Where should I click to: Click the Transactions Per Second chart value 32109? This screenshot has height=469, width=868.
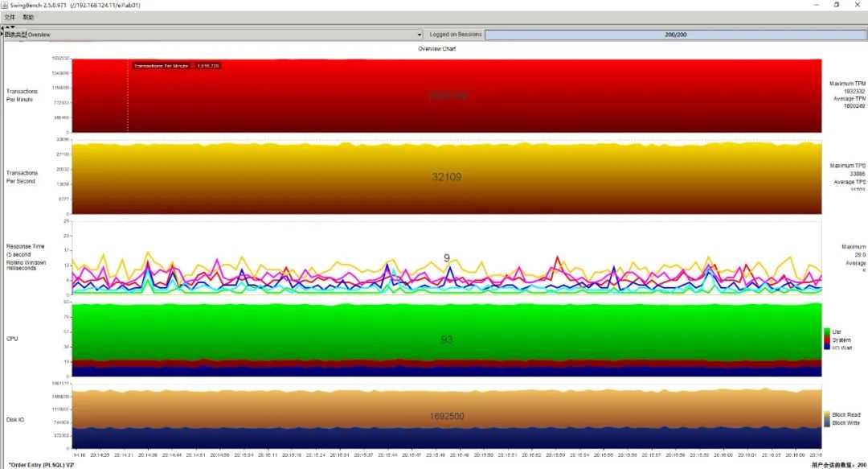[x=447, y=177]
